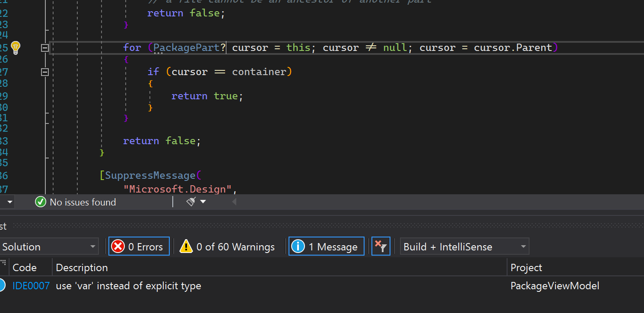Screen dimensions: 644x313
Task: Select the 'use var instead of explicit type' row
Action: [128, 285]
